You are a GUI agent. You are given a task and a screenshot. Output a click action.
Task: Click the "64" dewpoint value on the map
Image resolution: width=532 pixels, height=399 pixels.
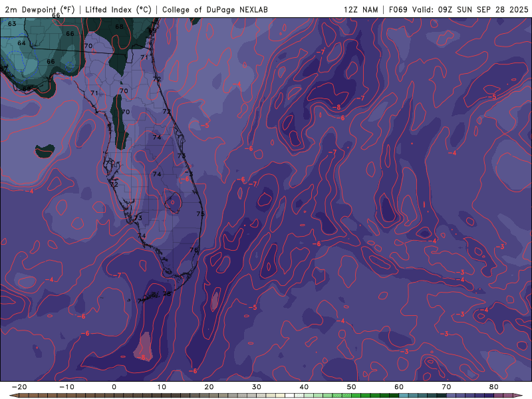(21, 43)
